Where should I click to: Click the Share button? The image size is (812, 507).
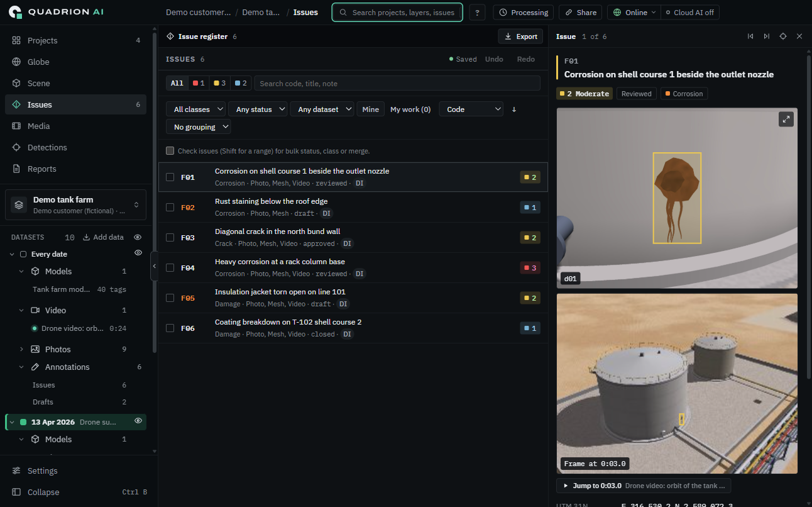click(581, 13)
